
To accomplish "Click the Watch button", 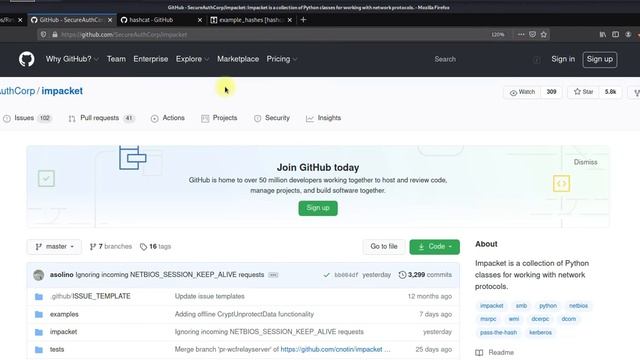I will (522, 92).
